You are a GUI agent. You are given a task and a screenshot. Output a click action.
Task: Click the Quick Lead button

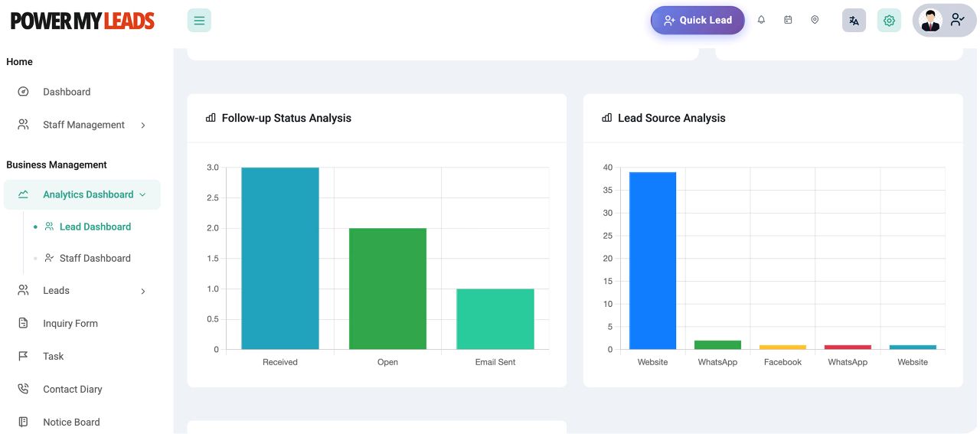[697, 21]
